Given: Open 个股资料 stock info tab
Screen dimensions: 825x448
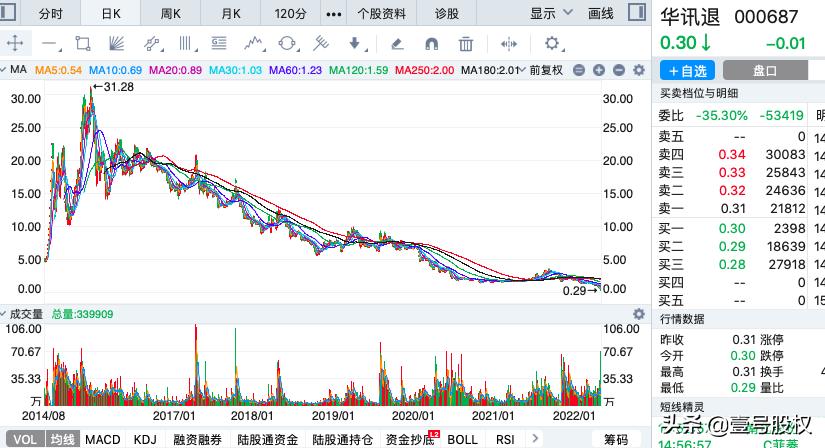Looking at the screenshot, I should point(381,14).
